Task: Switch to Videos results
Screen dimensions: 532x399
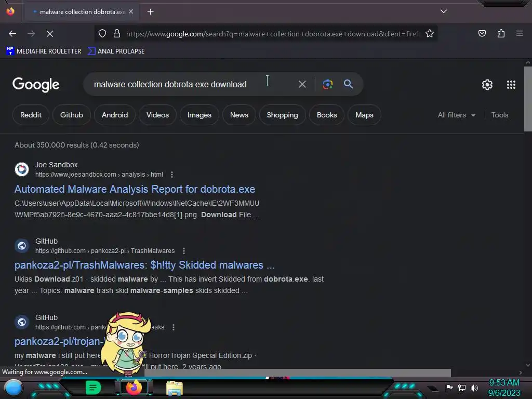Action: point(157,115)
